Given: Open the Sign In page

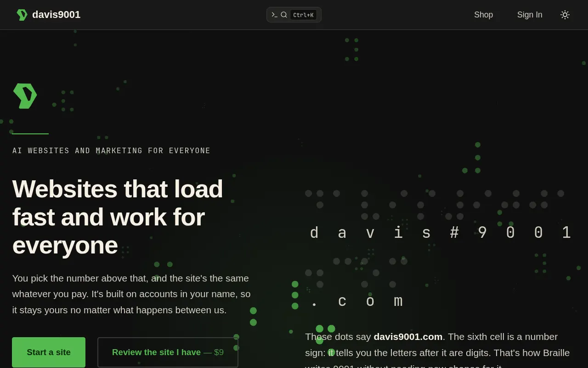Looking at the screenshot, I should 530,15.
